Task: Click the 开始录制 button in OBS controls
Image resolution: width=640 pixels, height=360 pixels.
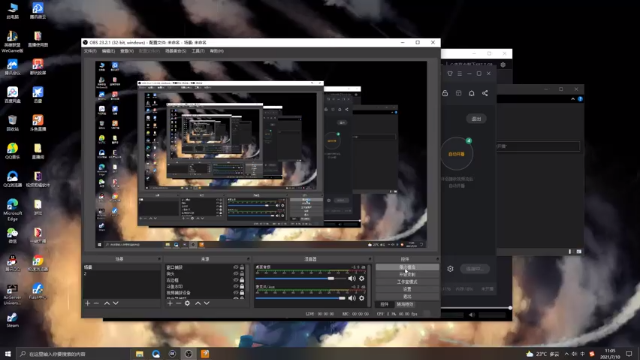Action: (x=407, y=274)
